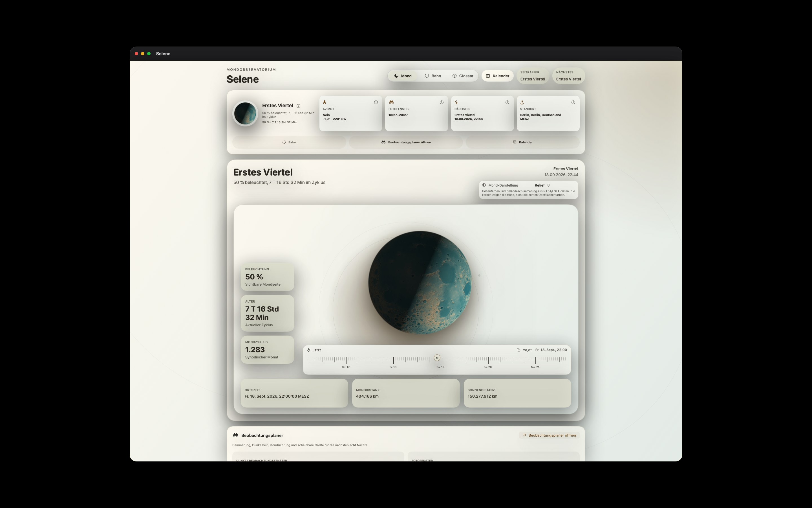Image resolution: width=812 pixels, height=508 pixels.
Task: Click the Berlin, Berlin, Deutschland location text
Action: [540, 115]
